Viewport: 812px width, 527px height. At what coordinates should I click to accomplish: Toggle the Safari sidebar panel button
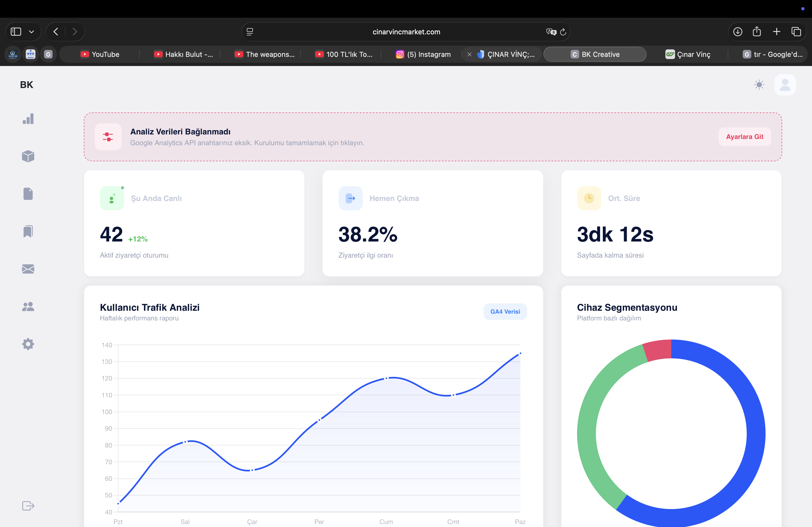(x=16, y=32)
